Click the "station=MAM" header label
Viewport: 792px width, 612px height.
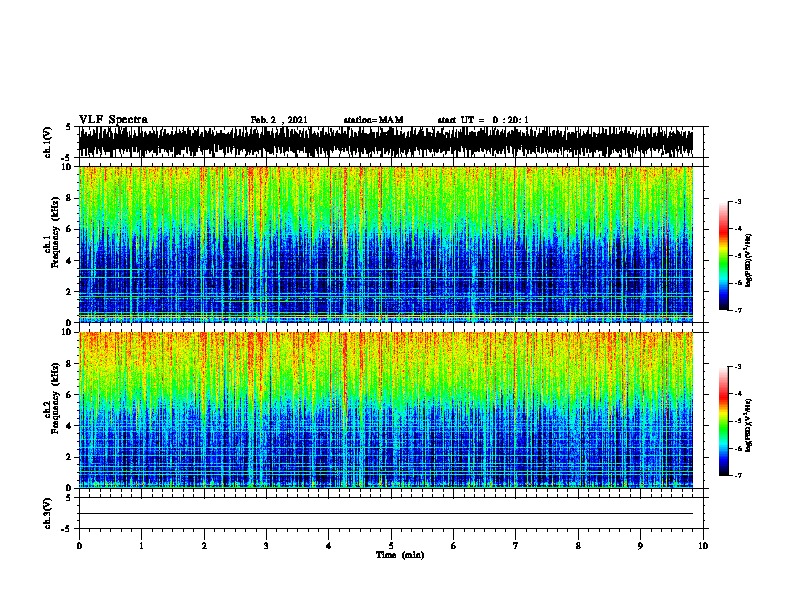(373, 120)
